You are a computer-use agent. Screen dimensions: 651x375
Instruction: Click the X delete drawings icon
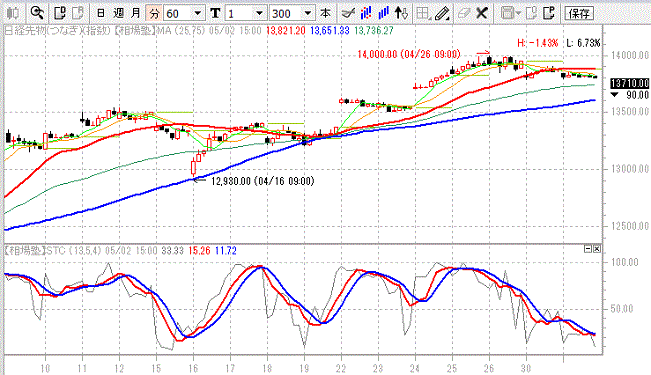482,13
